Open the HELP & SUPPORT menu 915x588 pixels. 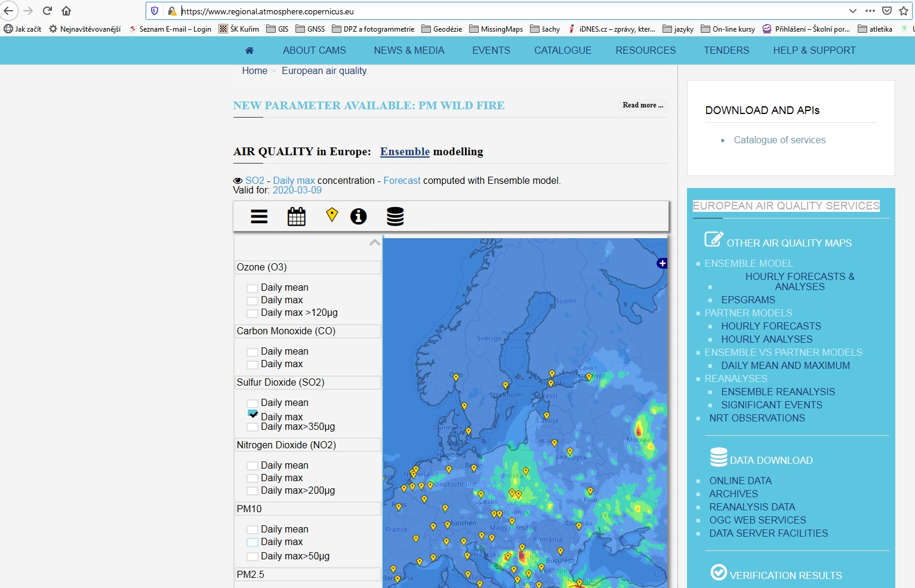pyautogui.click(x=815, y=51)
